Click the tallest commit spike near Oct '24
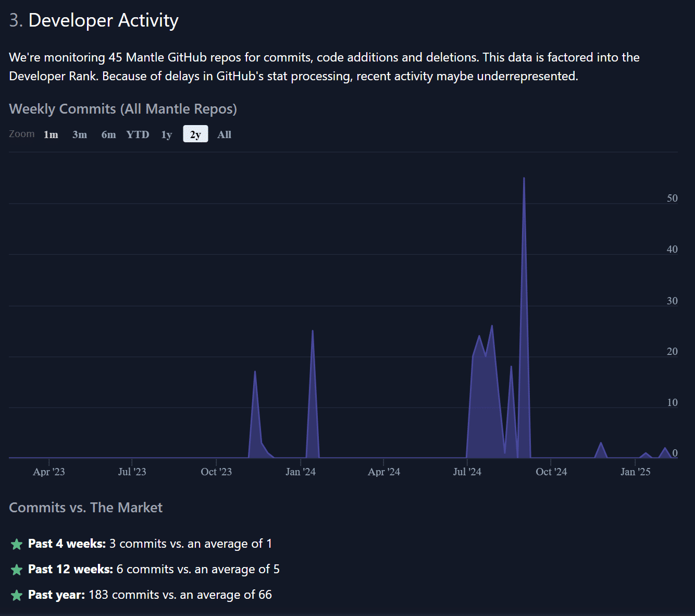This screenshot has width=695, height=616. click(524, 180)
